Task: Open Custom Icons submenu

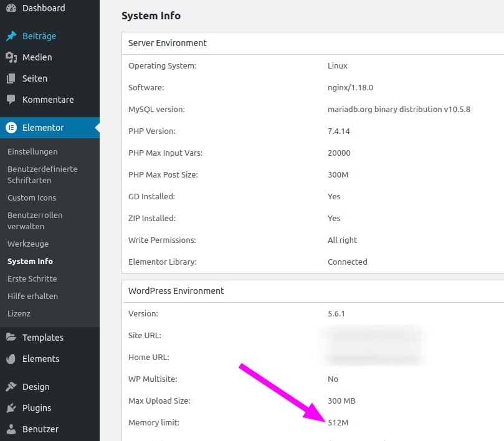Action: click(x=32, y=197)
